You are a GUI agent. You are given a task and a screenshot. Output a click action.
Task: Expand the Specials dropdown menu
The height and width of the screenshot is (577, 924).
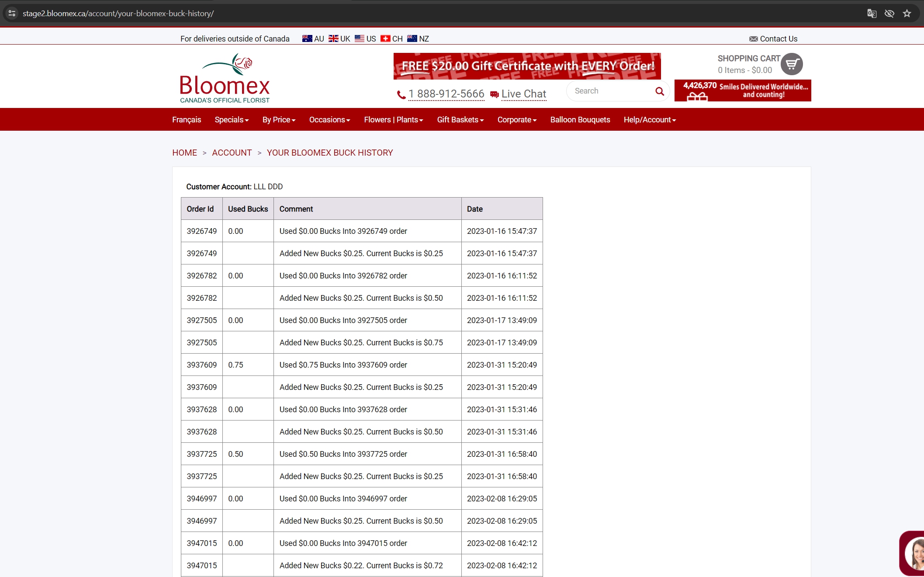[232, 120]
